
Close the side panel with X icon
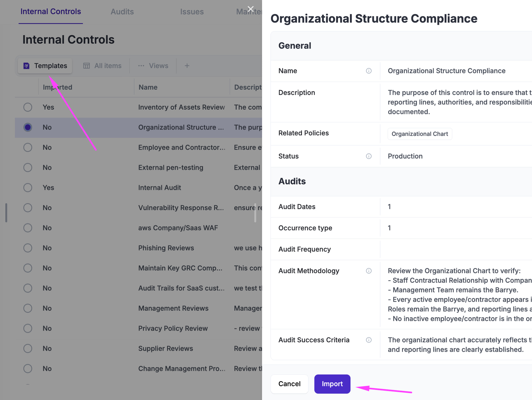250,9
